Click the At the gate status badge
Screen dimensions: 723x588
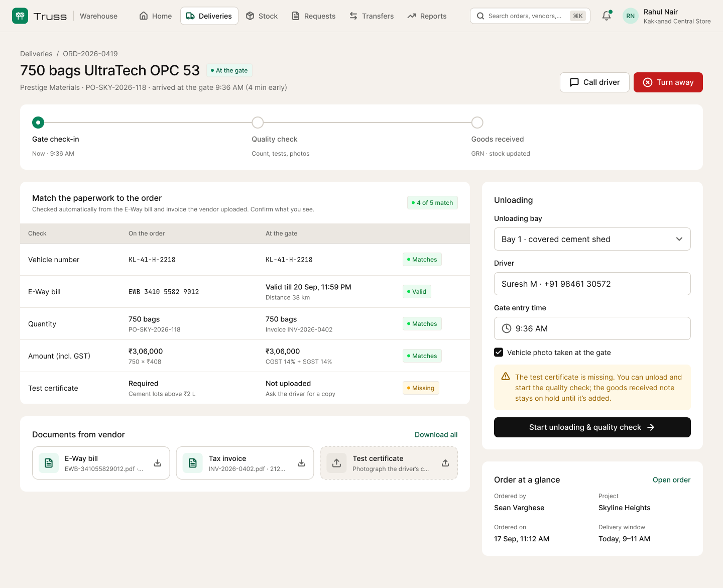click(229, 70)
